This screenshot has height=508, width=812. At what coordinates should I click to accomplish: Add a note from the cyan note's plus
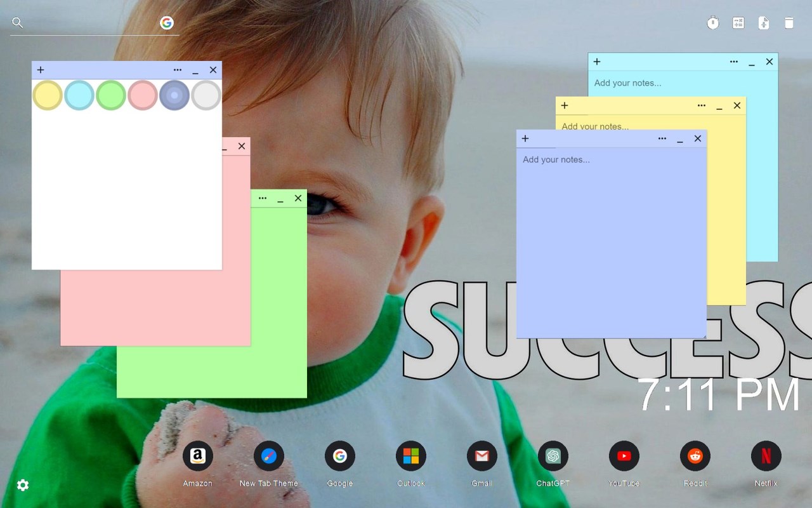597,62
